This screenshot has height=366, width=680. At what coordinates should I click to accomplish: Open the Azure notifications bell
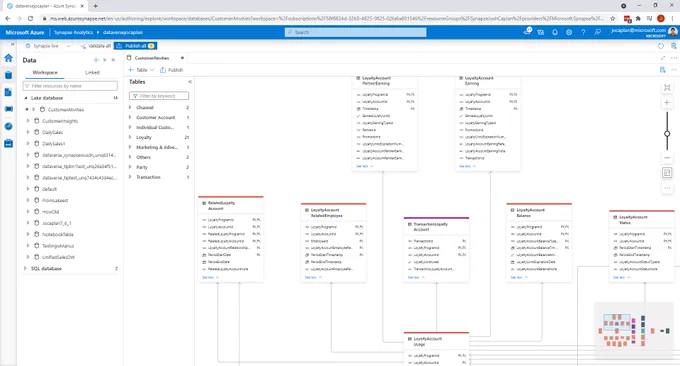click(555, 32)
